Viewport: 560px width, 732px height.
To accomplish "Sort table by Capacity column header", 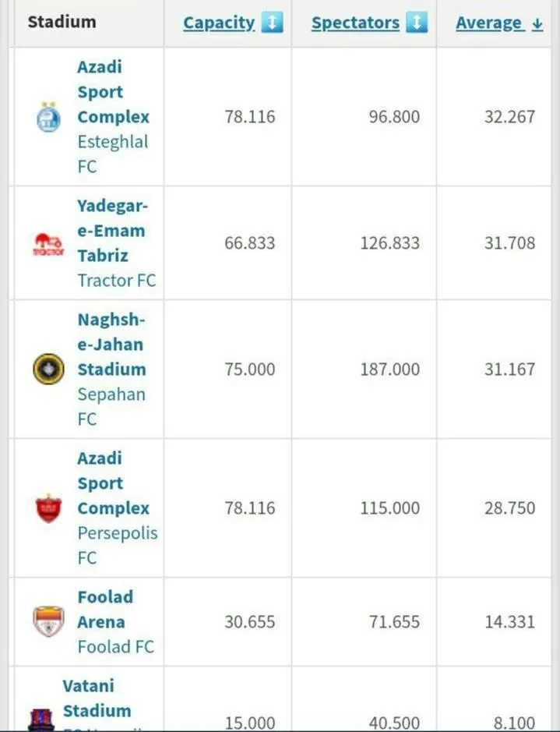I will [x=219, y=23].
